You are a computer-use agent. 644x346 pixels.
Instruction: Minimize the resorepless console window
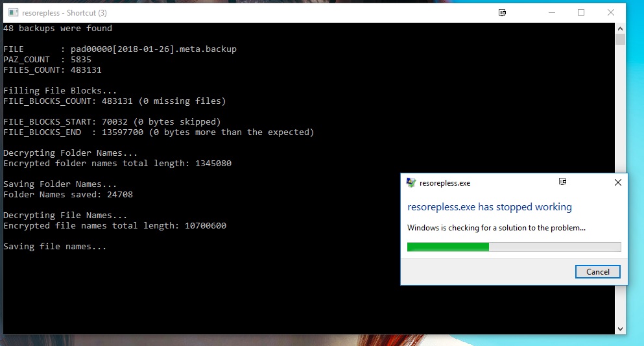(551, 12)
